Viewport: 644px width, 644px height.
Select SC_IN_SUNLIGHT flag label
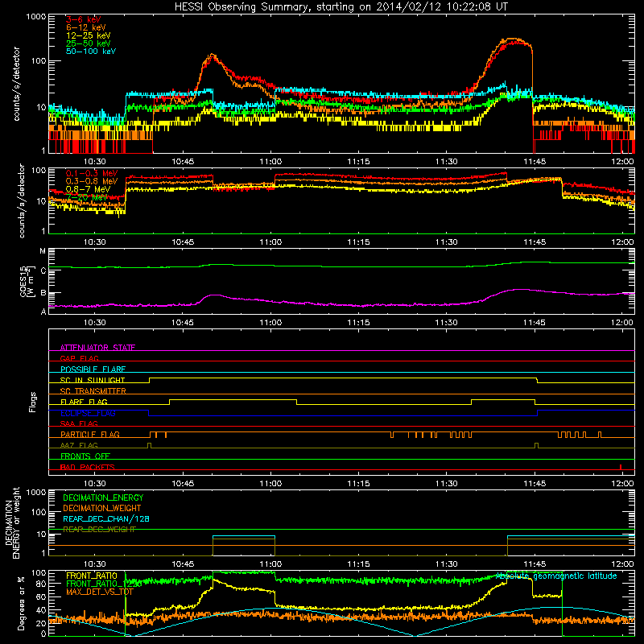click(x=93, y=380)
